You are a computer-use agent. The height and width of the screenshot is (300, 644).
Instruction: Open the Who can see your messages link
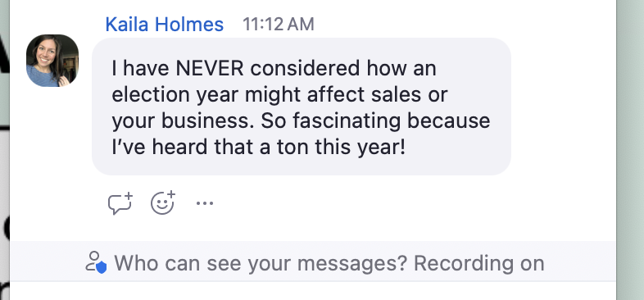[261, 263]
